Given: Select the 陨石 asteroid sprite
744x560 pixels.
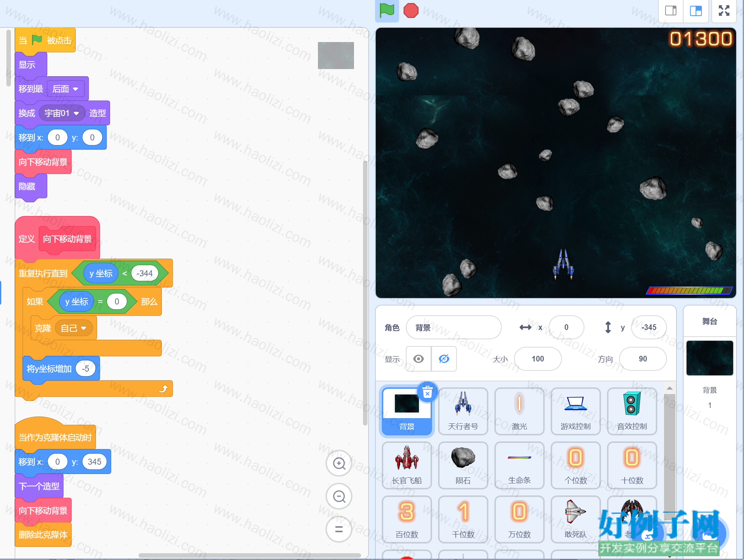Looking at the screenshot, I should click(463, 465).
